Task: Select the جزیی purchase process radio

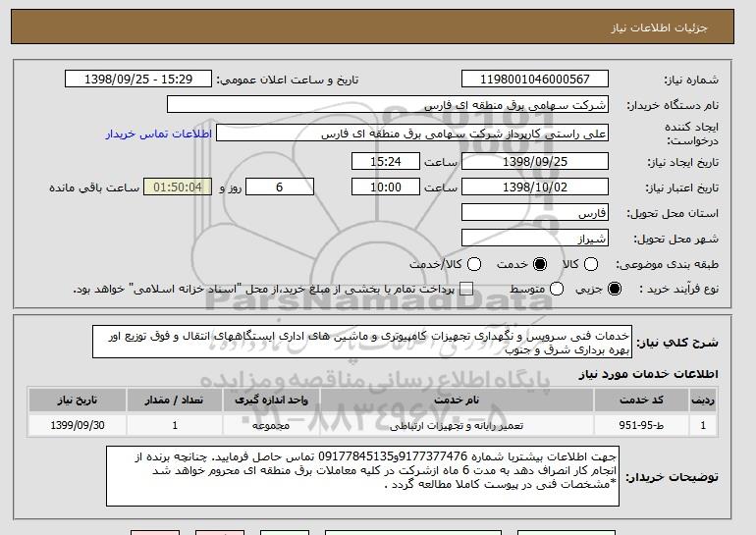Action: (x=615, y=289)
